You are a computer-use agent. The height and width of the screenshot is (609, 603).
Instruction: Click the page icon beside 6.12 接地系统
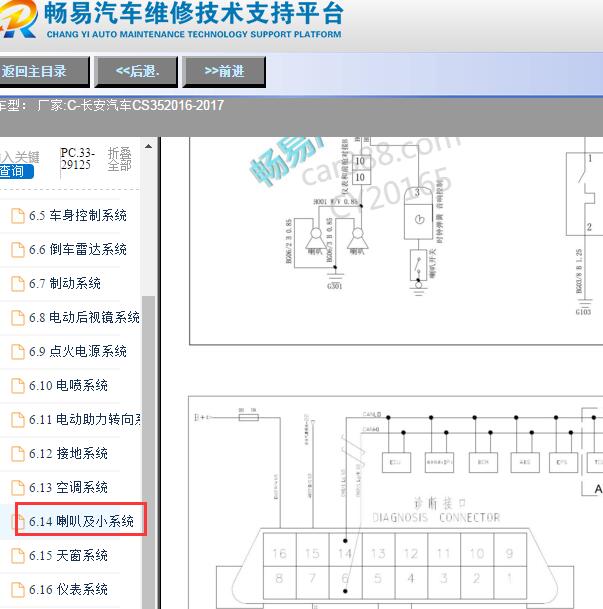17,453
